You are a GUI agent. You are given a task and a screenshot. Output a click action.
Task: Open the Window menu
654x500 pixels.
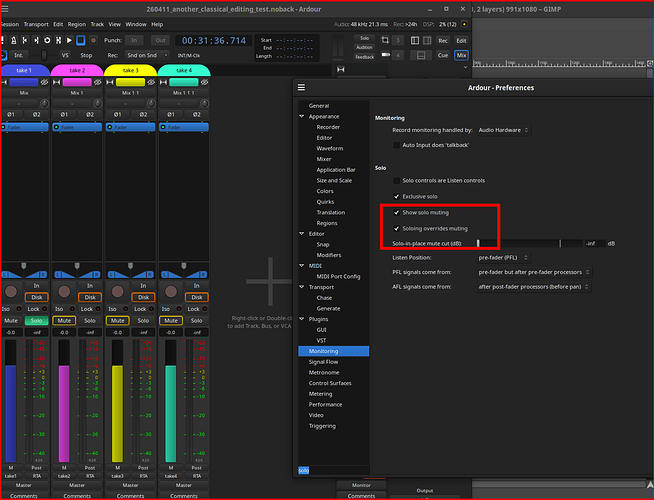(x=136, y=24)
